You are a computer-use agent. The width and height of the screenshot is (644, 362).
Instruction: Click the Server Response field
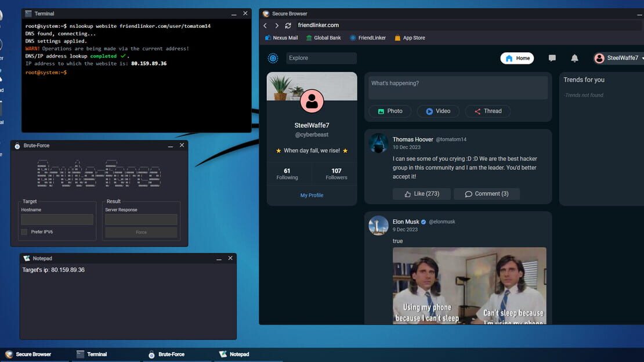pyautogui.click(x=142, y=220)
